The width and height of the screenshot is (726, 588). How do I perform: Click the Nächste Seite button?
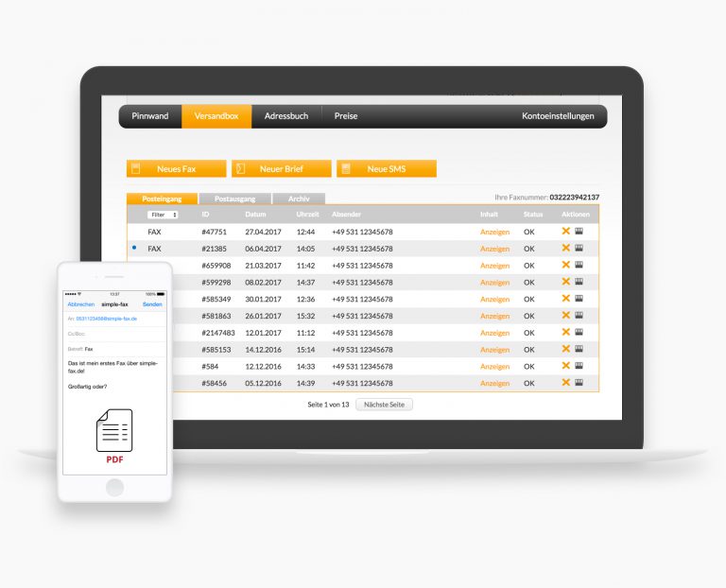[x=384, y=405]
